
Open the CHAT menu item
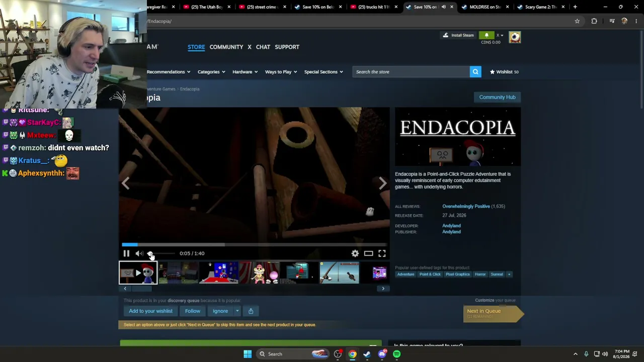pyautogui.click(x=263, y=47)
